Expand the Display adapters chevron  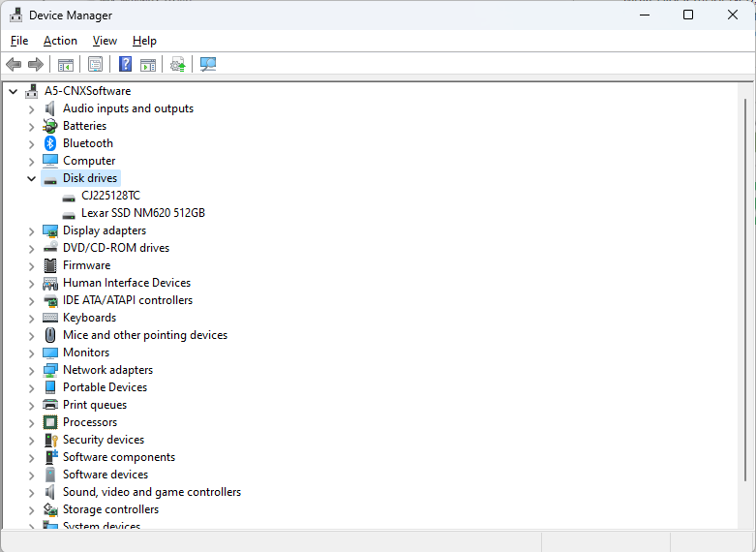pos(31,231)
